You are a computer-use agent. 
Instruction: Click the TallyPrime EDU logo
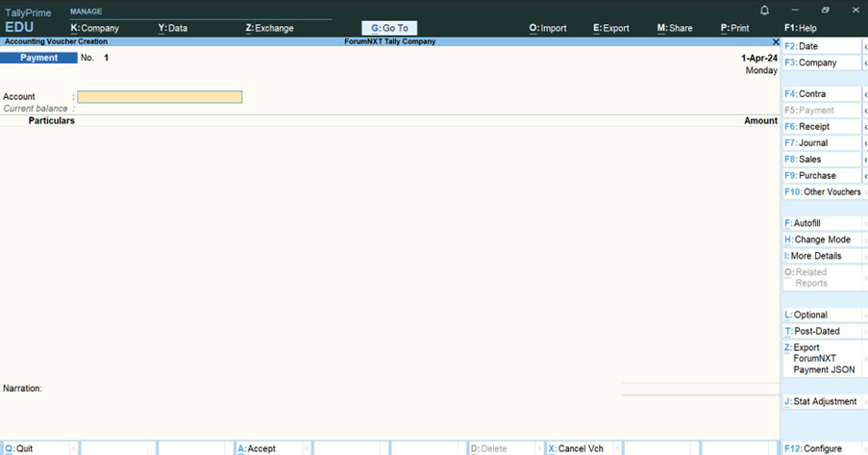point(28,20)
